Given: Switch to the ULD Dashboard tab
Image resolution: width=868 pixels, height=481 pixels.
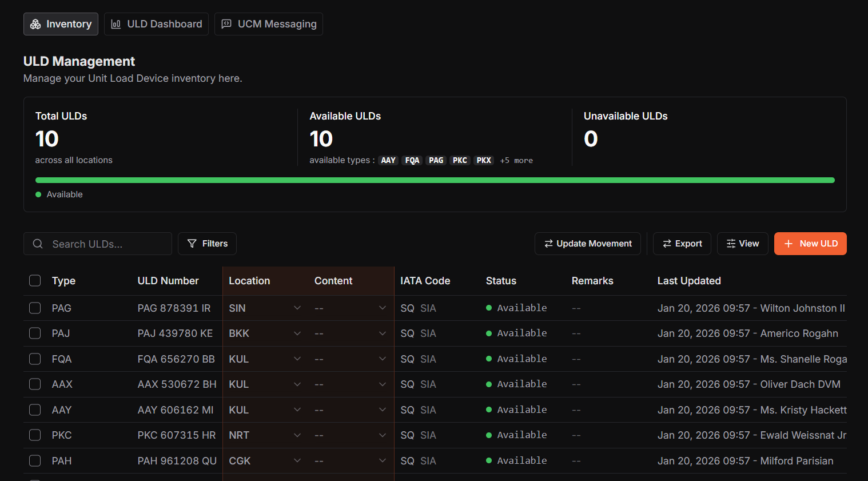Looking at the screenshot, I should tap(156, 23).
